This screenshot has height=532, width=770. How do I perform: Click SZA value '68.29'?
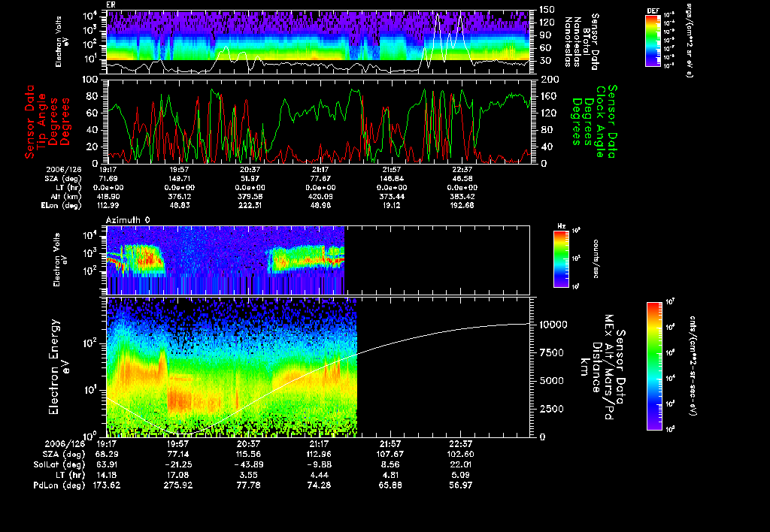(x=107, y=454)
